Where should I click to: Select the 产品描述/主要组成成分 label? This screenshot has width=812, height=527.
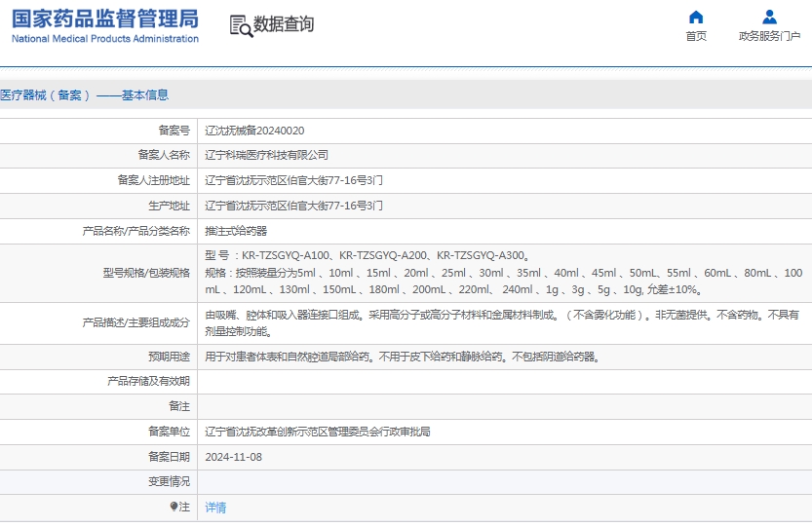(x=136, y=322)
